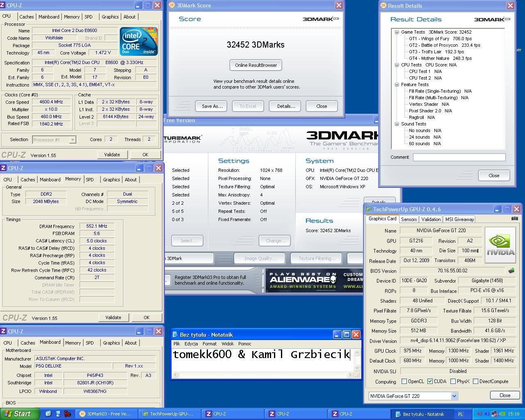Screen dimensions: 525x420
Task: Open the Validation tab in GPU-Z
Action: pos(431,219)
